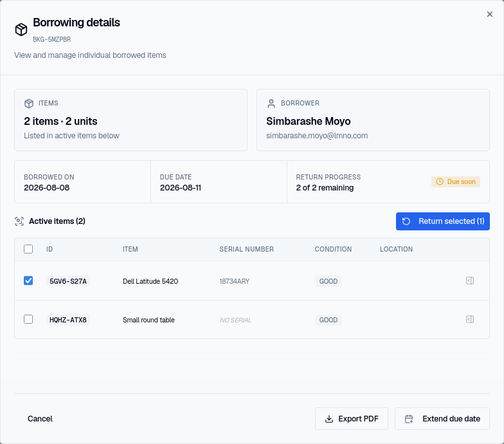Click the CONDITION column header
The image size is (504, 444).
point(333,249)
